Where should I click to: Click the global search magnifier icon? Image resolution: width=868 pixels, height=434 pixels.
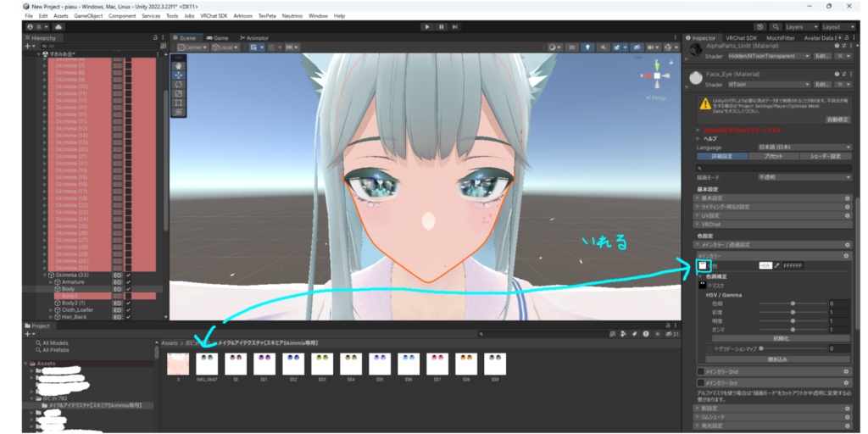[776, 26]
